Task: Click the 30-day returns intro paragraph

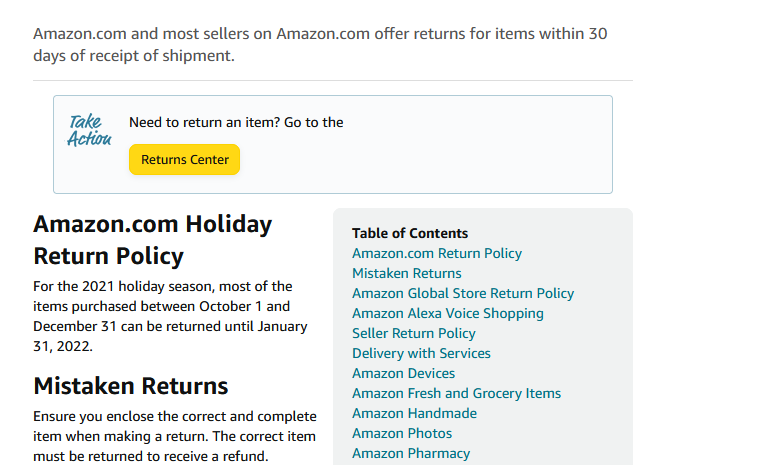Action: click(x=320, y=44)
